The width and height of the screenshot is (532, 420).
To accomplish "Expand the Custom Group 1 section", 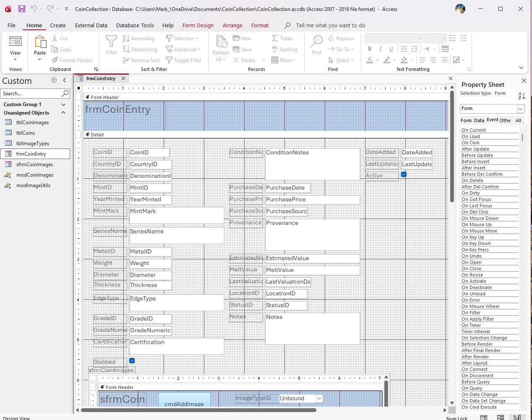I will (63, 104).
